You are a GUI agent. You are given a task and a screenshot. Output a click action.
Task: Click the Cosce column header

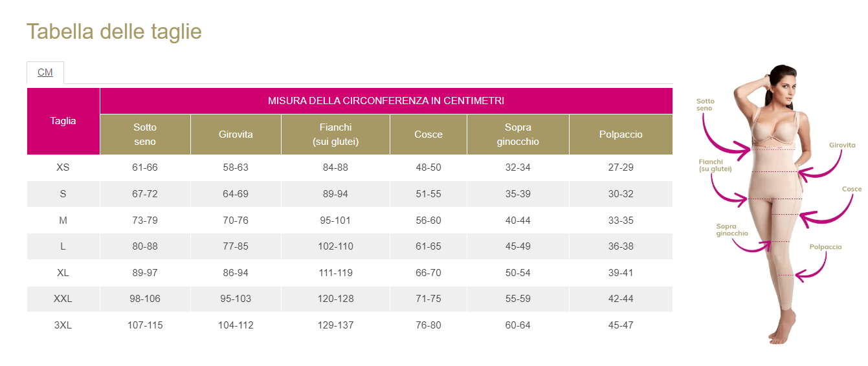428,135
